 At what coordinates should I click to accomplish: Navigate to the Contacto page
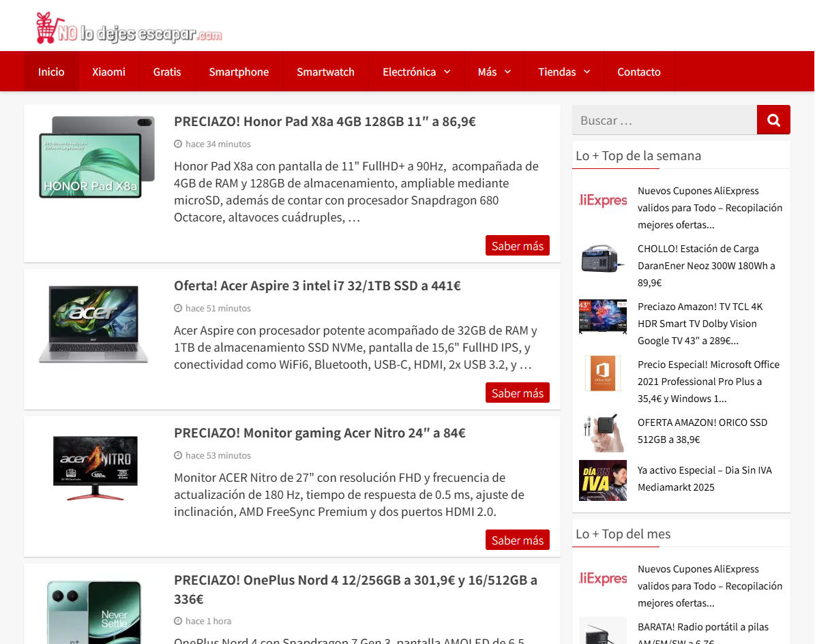click(638, 72)
